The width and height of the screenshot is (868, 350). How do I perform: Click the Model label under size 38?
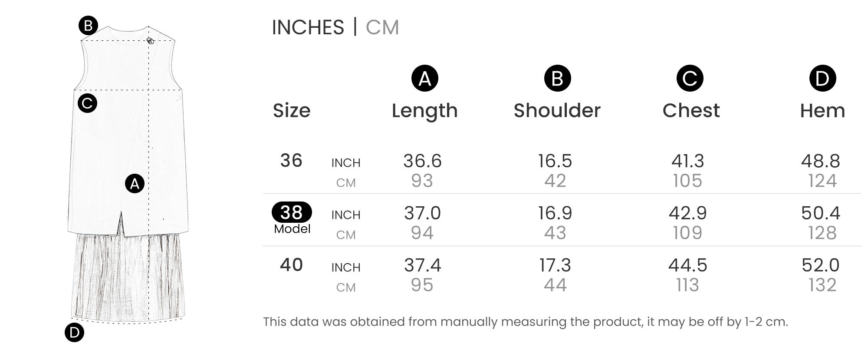(292, 229)
